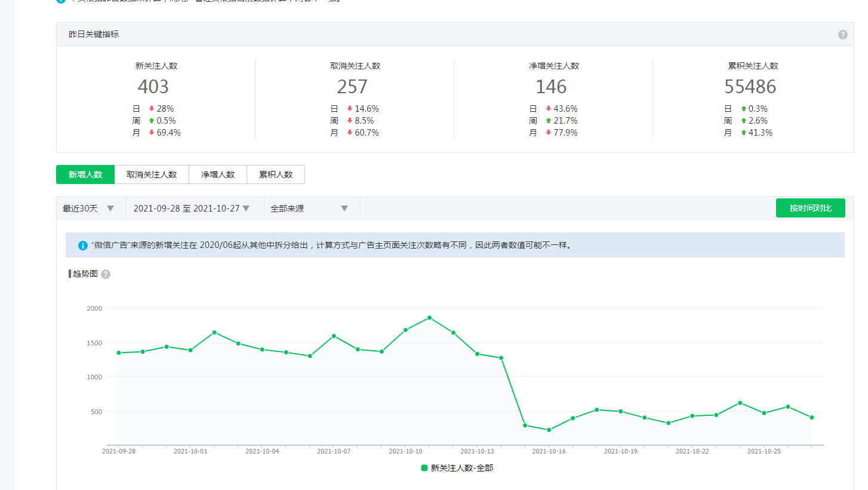Viewport: 868px width, 490px height.
Task: Click help icon in 昨日关键指标 header
Action: click(842, 35)
